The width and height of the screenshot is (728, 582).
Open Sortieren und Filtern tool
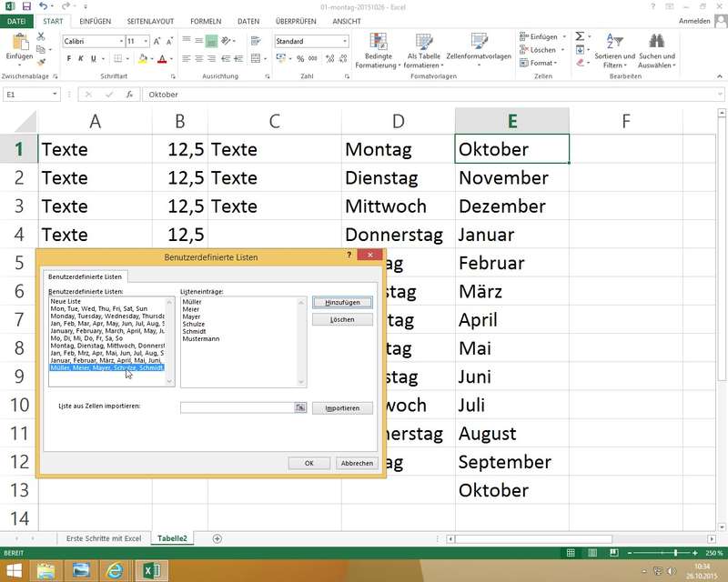click(x=614, y=49)
